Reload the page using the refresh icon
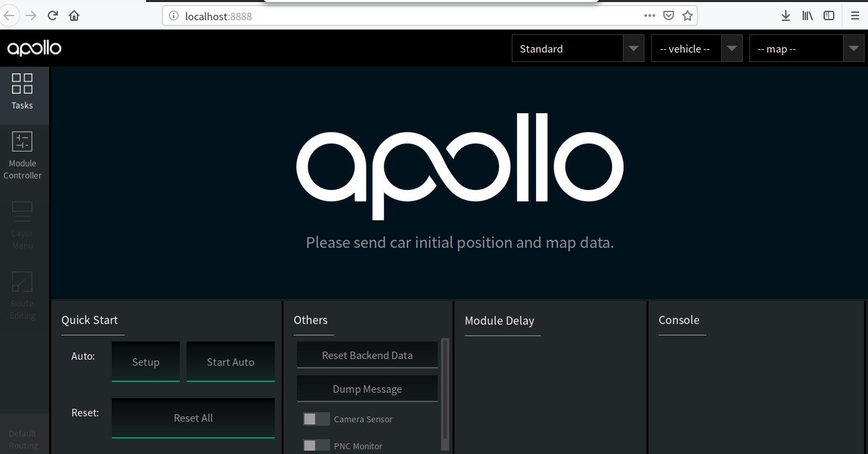This screenshot has width=868, height=454. point(53,15)
